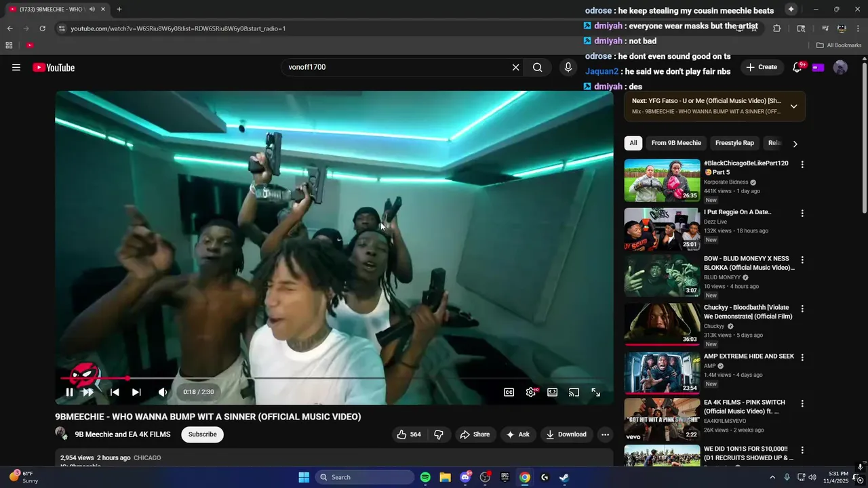Skip to next video in player
Viewport: 868px width, 488px height.
pos(136,392)
